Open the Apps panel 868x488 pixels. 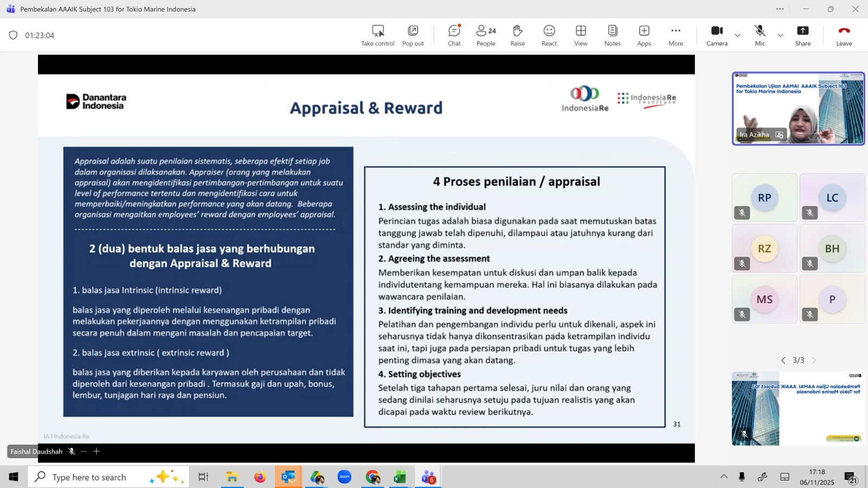pos(644,35)
